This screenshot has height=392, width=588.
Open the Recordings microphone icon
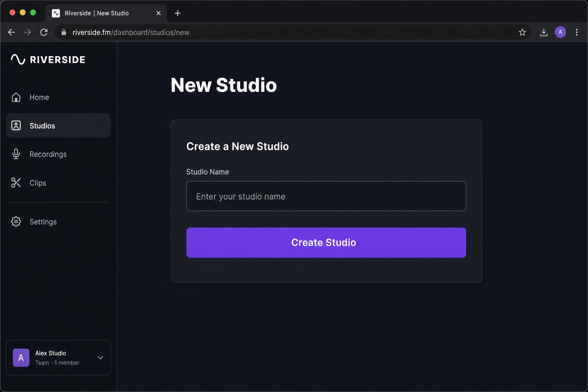point(16,154)
